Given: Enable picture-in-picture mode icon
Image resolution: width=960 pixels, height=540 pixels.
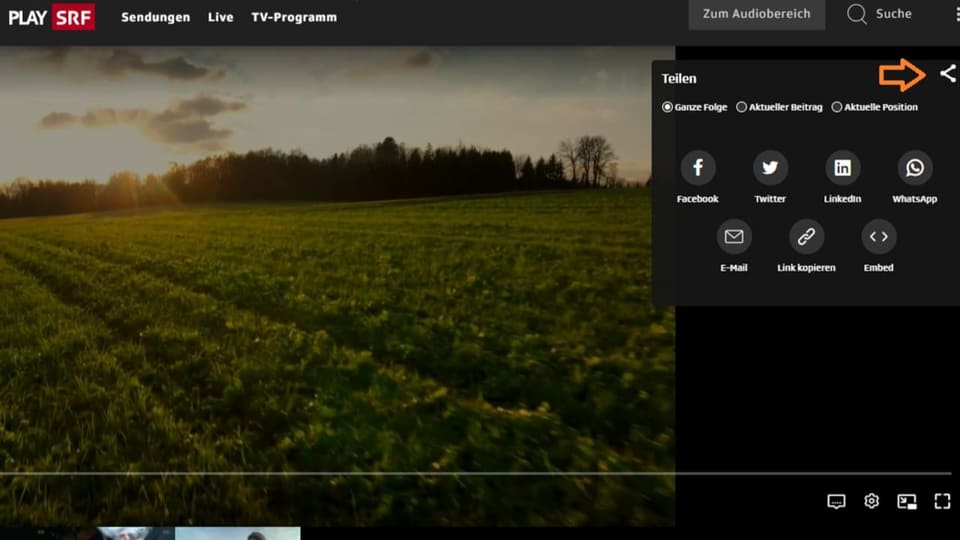Looking at the screenshot, I should tap(907, 501).
